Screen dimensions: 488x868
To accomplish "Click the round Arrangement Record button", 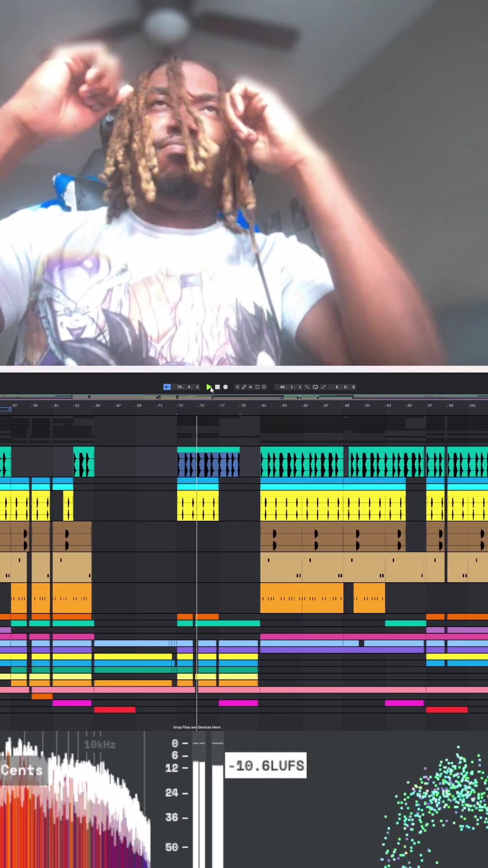I will pos(225,387).
